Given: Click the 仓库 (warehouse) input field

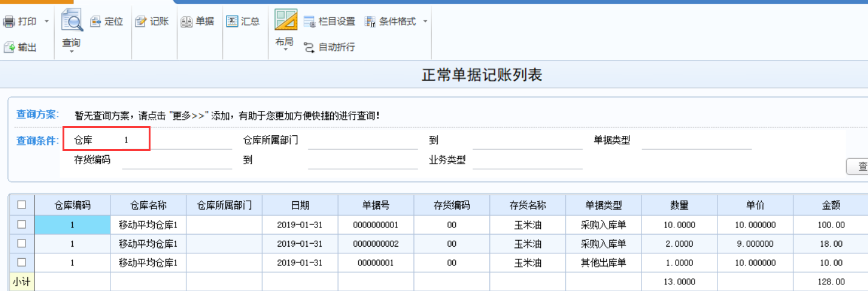Looking at the screenshot, I should coord(135,140).
